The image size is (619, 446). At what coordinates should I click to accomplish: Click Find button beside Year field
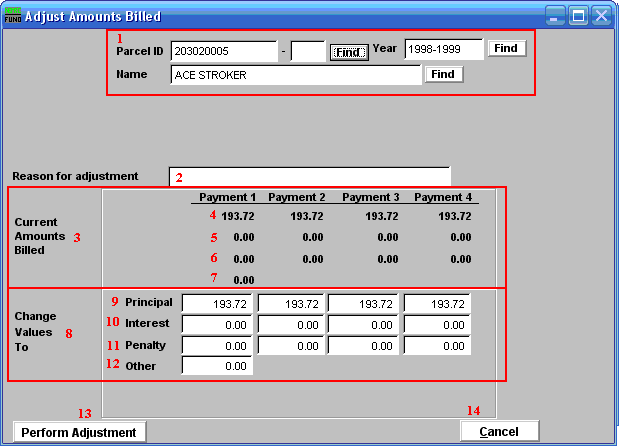[x=506, y=48]
